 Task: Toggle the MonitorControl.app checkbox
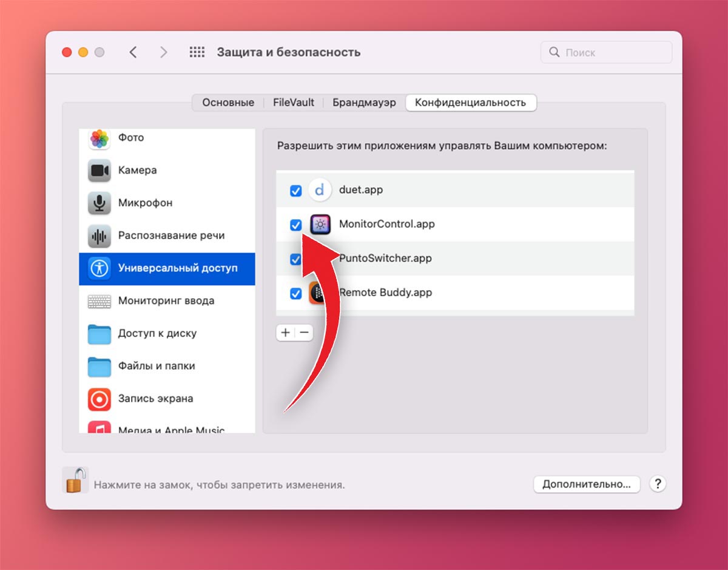point(295,225)
